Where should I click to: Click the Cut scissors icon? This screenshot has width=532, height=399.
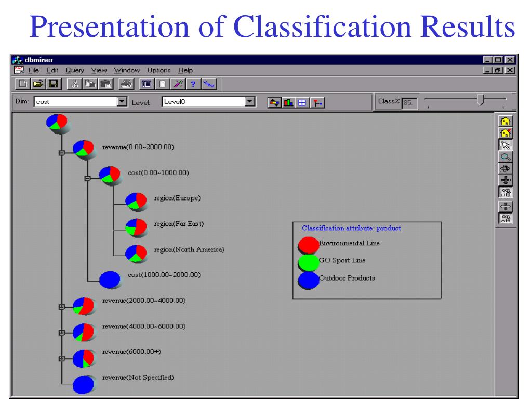tap(74, 84)
